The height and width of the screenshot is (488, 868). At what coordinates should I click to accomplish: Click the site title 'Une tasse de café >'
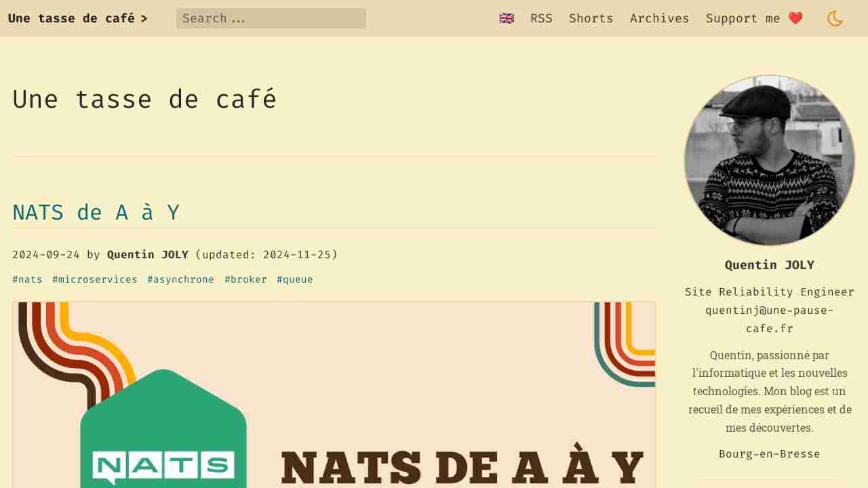pyautogui.click(x=78, y=18)
